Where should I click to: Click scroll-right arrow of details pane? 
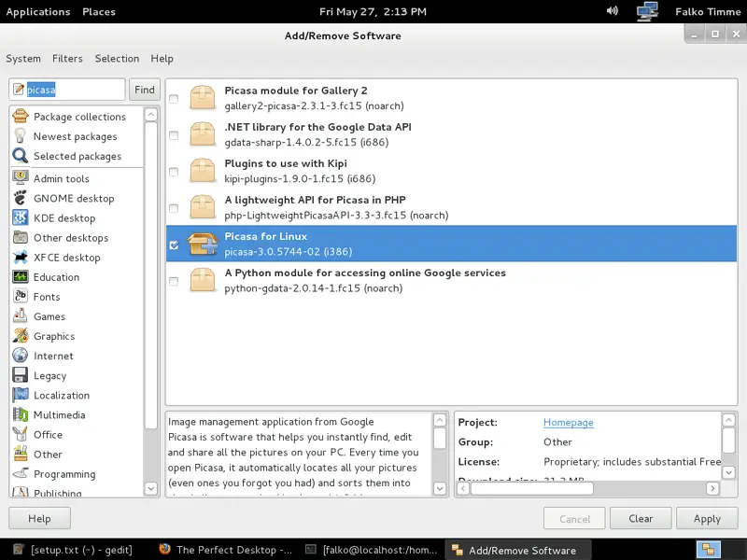pos(712,488)
